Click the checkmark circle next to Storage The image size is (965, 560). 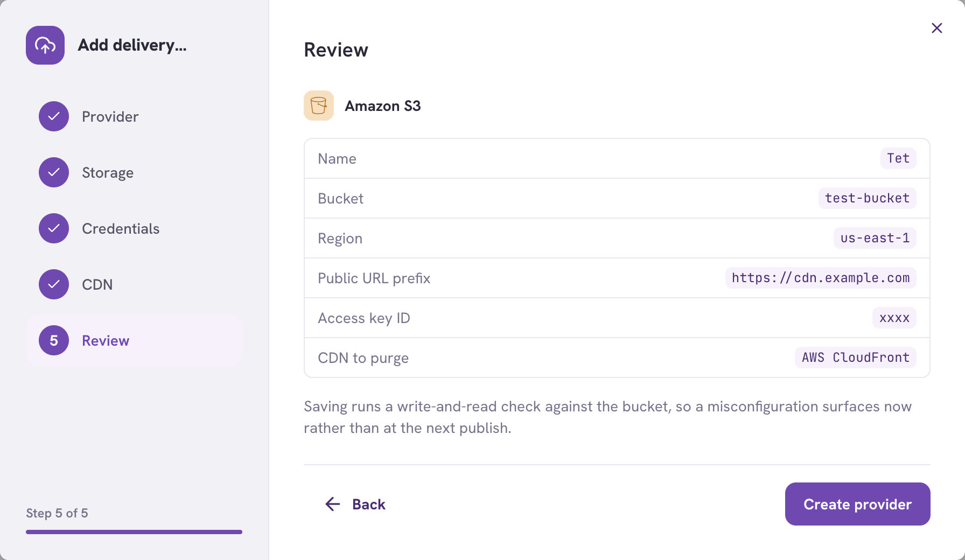[x=54, y=172]
